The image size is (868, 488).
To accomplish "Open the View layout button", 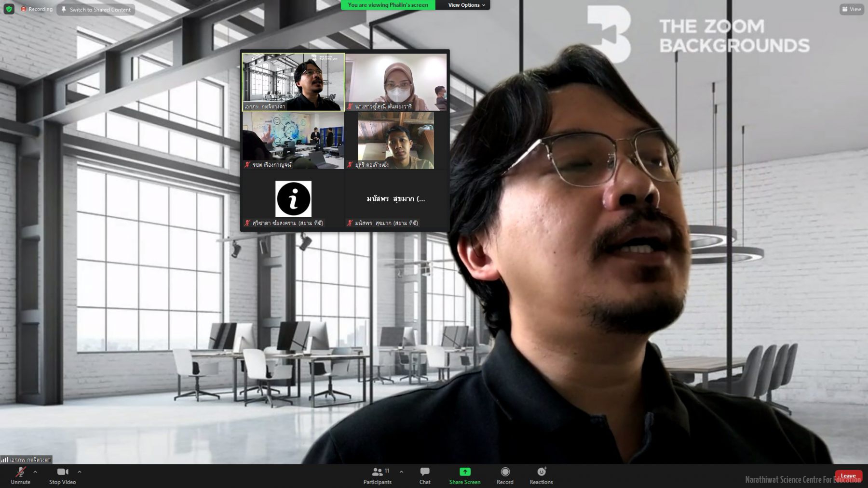I will click(x=852, y=9).
